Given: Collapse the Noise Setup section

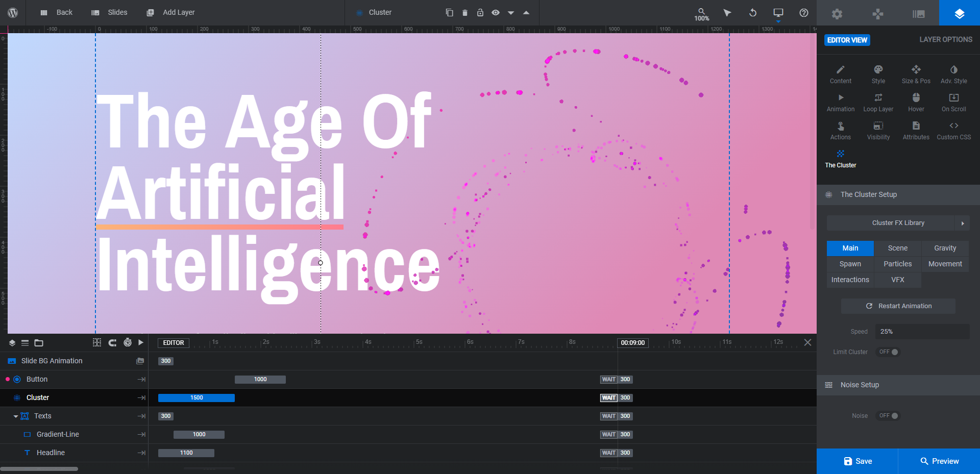Looking at the screenshot, I should (x=898, y=385).
